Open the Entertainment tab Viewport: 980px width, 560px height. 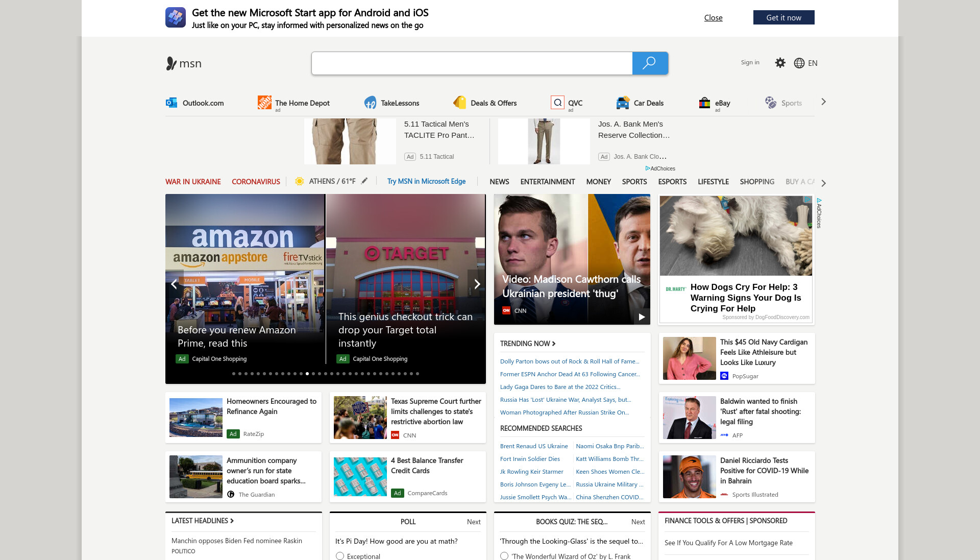click(x=548, y=182)
